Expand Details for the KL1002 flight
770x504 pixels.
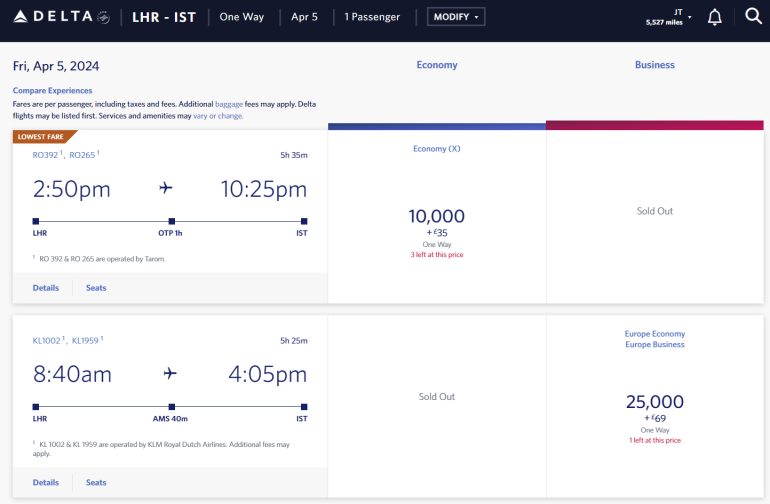click(45, 482)
